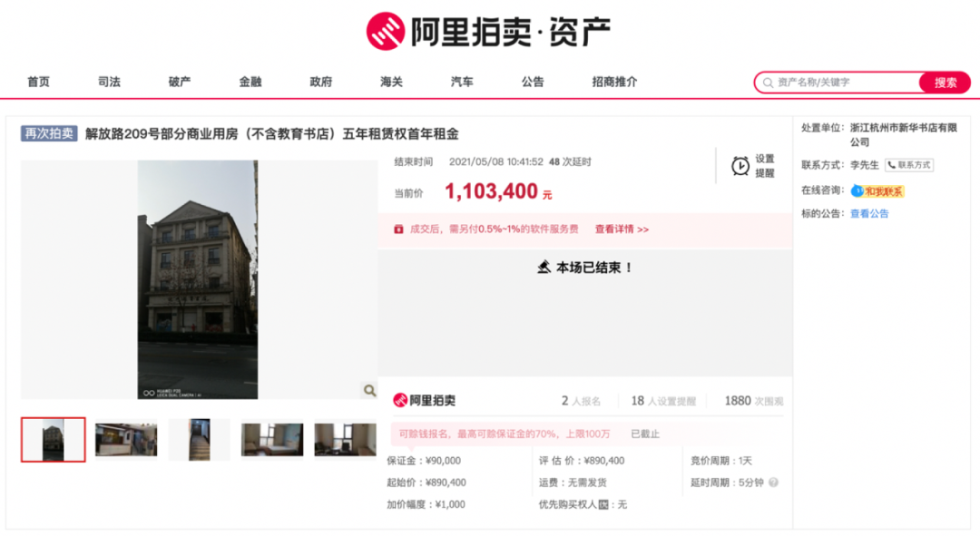Click the 18 人设置提醒 count

[663, 401]
